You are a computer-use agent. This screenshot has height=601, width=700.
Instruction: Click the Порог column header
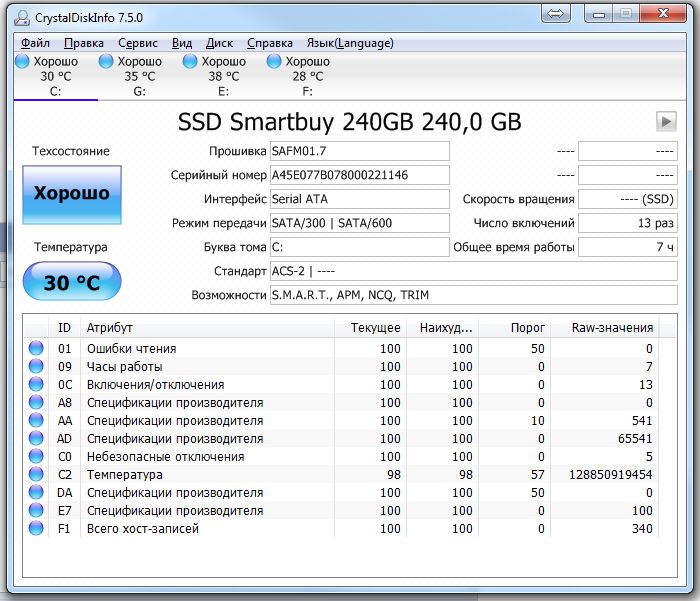(x=514, y=328)
